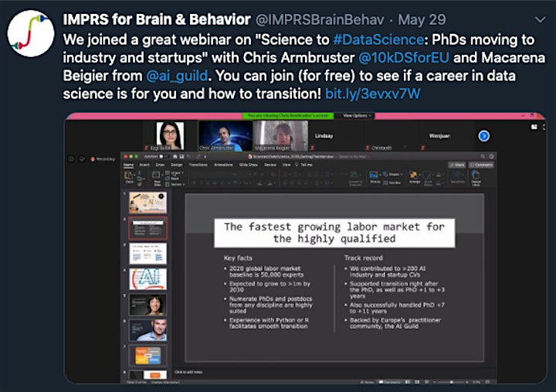The height and width of the screenshot is (392, 556).
Task: Select the slide 7 thumbnail with orange graphic
Action: (147, 356)
